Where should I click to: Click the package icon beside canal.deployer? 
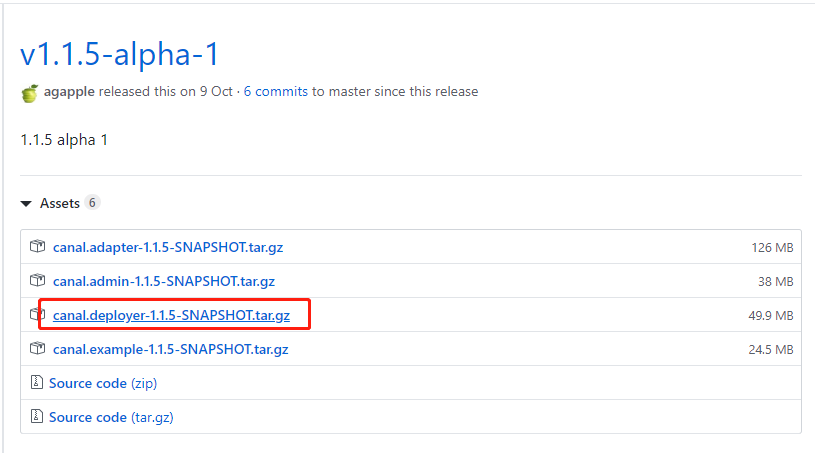pyautogui.click(x=37, y=314)
